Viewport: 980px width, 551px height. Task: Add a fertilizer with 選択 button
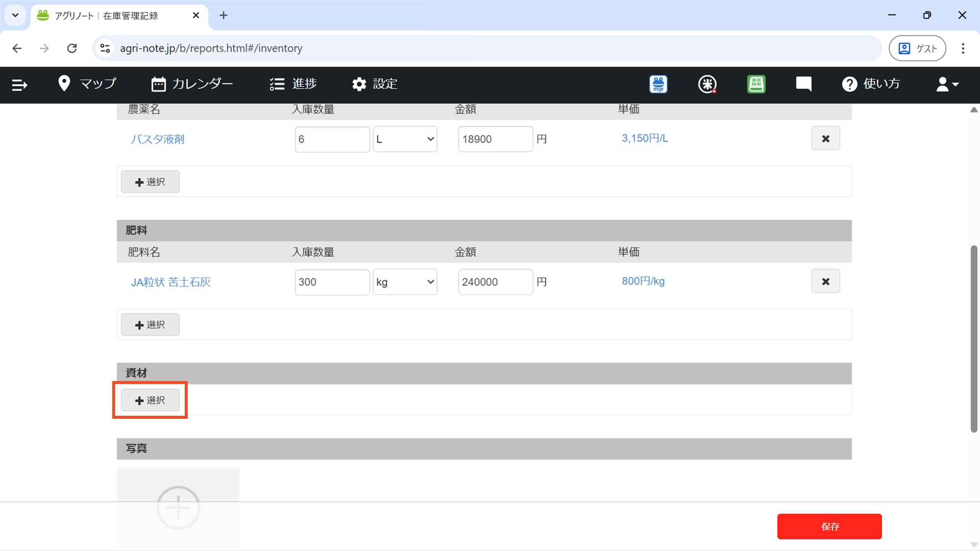150,325
